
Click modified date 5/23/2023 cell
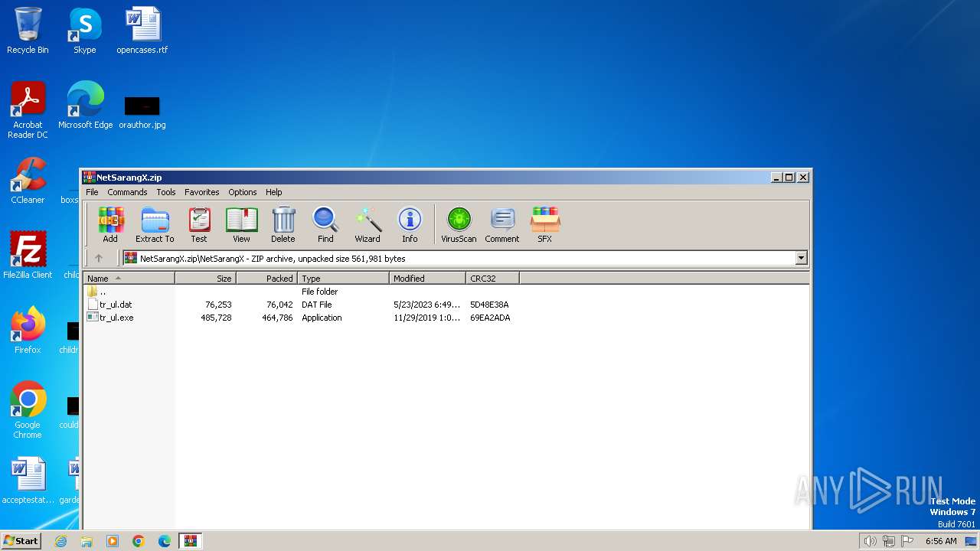[x=426, y=305]
